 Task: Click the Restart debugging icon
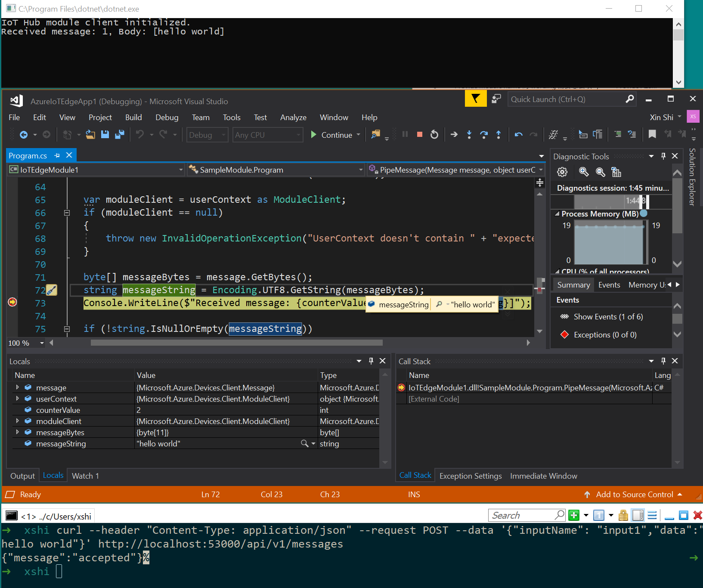tap(434, 134)
